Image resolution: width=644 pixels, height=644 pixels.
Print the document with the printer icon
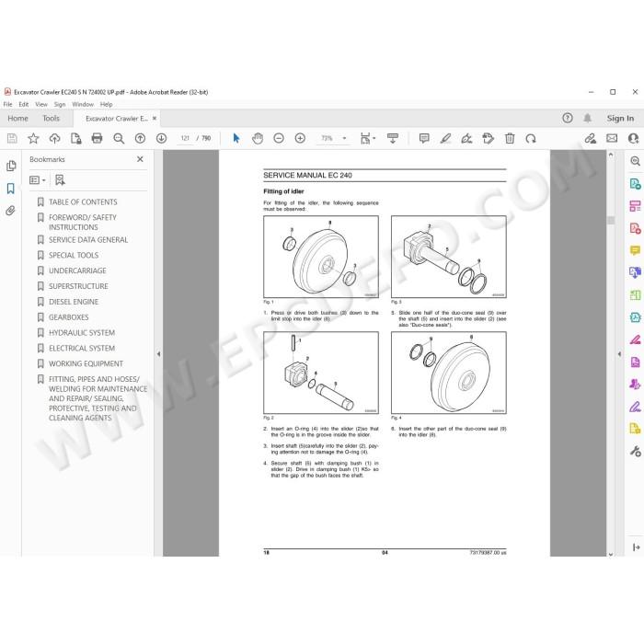click(x=97, y=138)
